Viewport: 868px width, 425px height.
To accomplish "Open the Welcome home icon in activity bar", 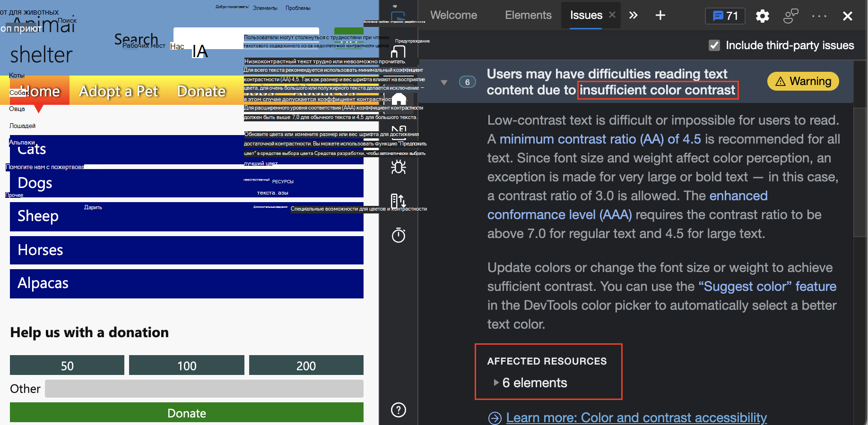I will tap(399, 99).
